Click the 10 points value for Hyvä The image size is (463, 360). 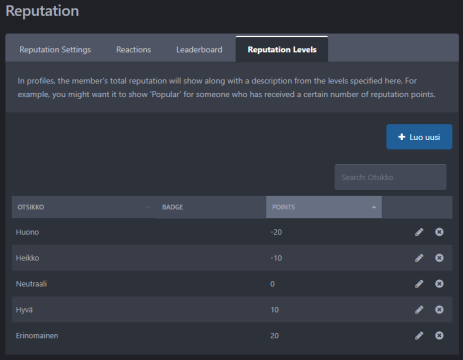(274, 310)
